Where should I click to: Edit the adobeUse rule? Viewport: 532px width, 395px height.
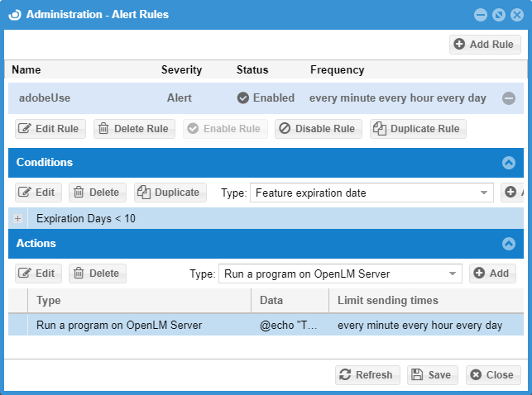click(x=49, y=129)
